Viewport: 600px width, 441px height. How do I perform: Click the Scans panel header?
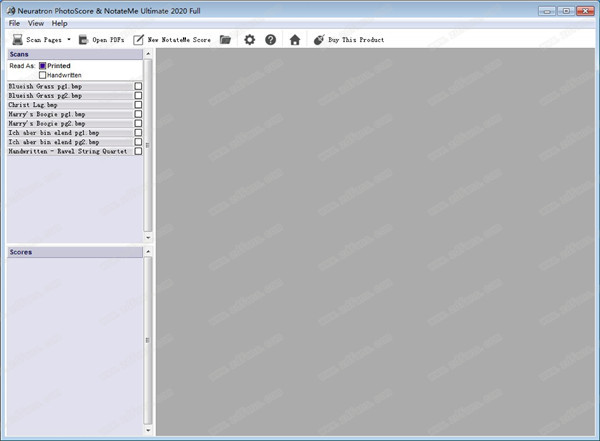click(75, 54)
